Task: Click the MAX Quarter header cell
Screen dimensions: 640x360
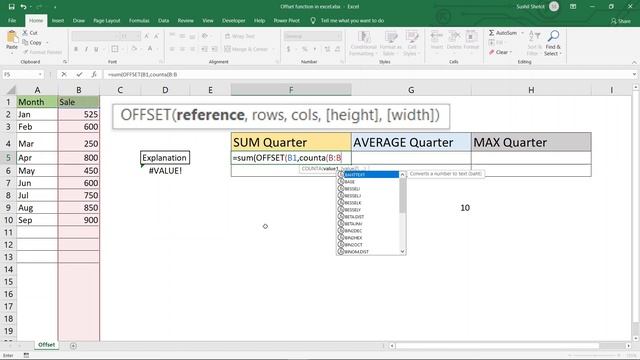Action: 531,142
